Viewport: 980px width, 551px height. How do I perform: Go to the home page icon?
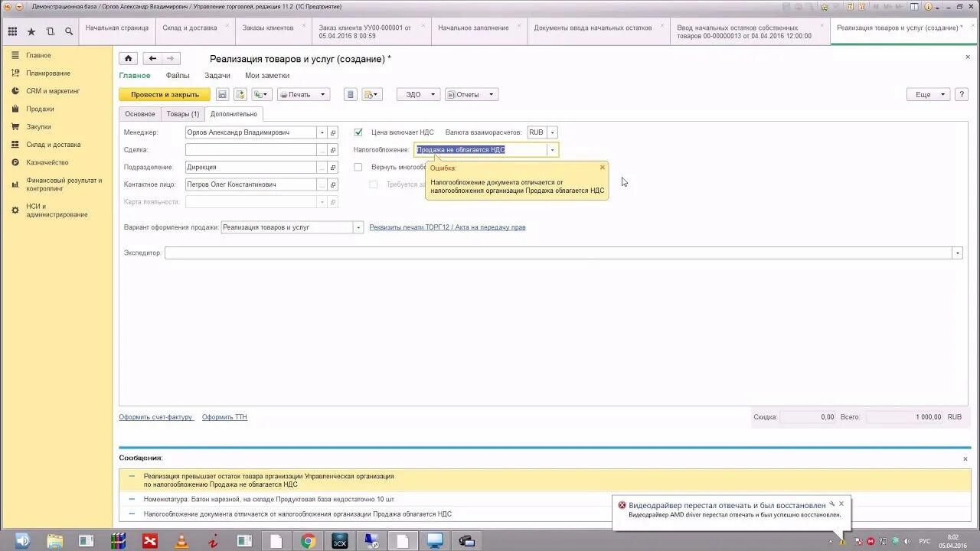click(x=129, y=58)
